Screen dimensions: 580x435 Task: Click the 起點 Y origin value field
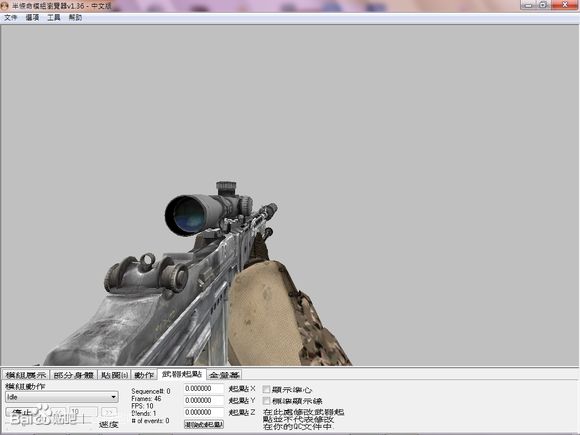coord(204,400)
